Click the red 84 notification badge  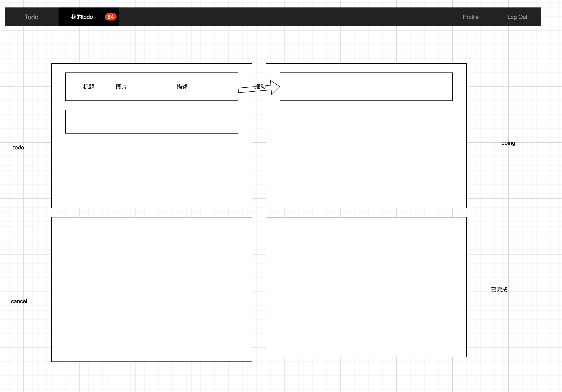click(x=110, y=17)
